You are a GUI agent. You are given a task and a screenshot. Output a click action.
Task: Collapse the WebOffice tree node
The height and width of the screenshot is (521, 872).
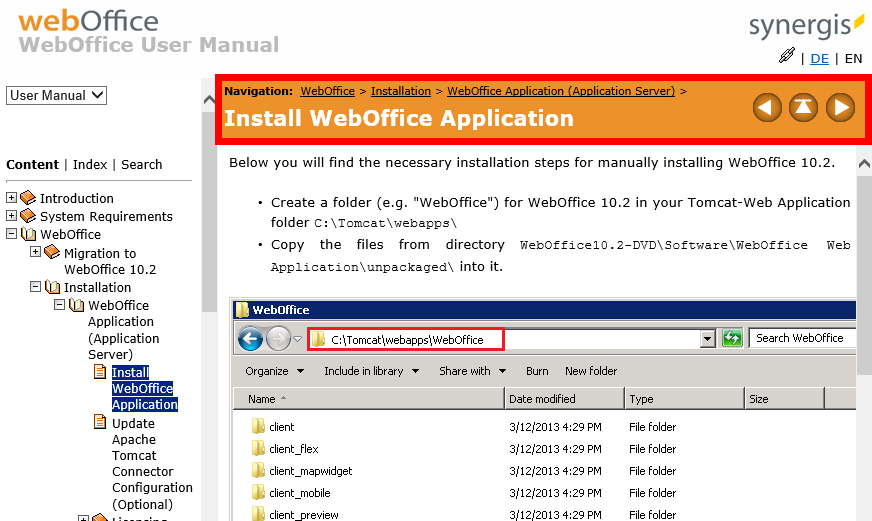click(12, 234)
